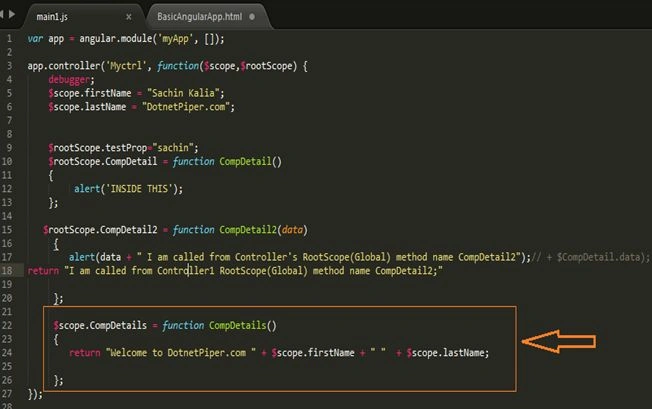This screenshot has width=652, height=409.
Task: Click the 'data' parameter on line 15
Action: [292, 230]
